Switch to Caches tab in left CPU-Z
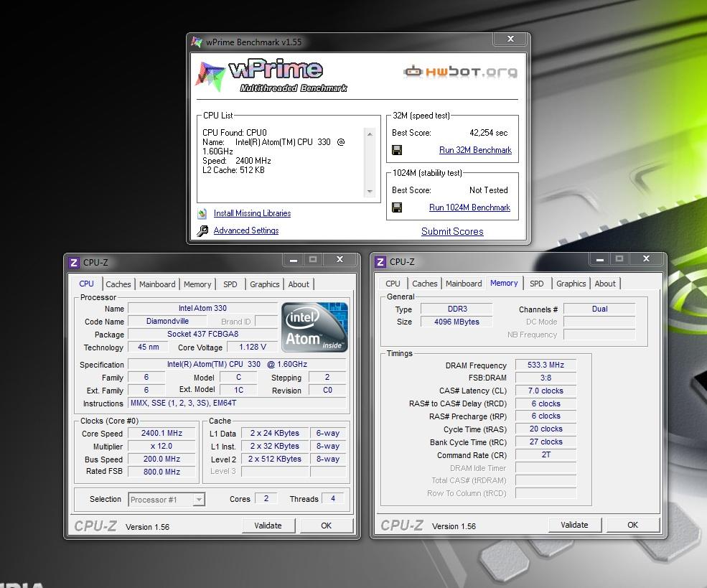707x588 pixels. click(x=118, y=284)
